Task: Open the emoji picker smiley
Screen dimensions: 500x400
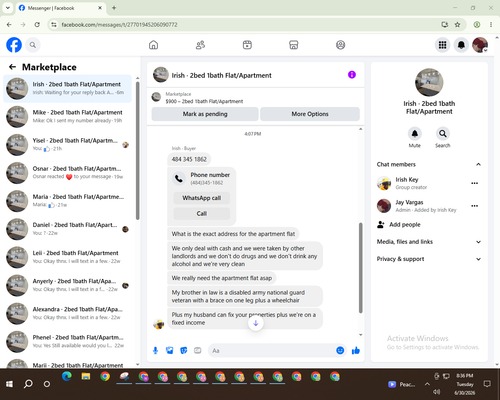Action: pyautogui.click(x=340, y=350)
